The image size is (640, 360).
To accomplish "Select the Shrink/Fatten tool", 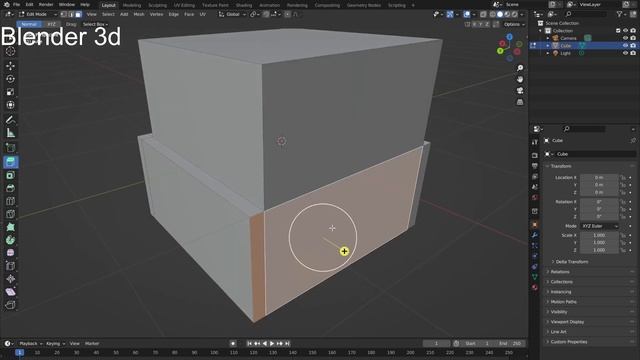I will pyautogui.click(x=11, y=279).
